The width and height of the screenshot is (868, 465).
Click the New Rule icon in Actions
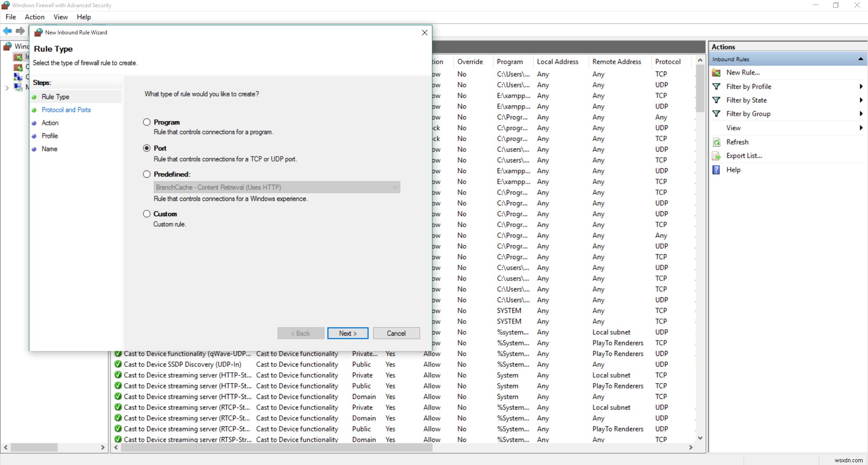click(x=716, y=73)
